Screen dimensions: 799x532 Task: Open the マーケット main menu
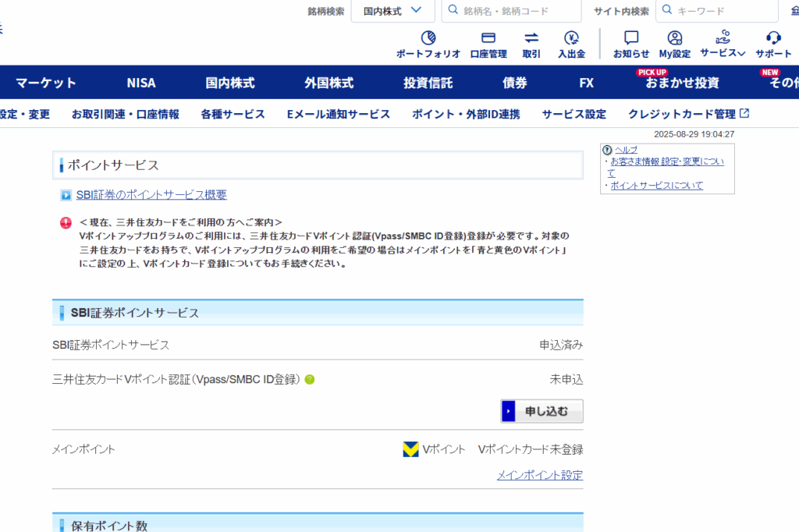(46, 83)
